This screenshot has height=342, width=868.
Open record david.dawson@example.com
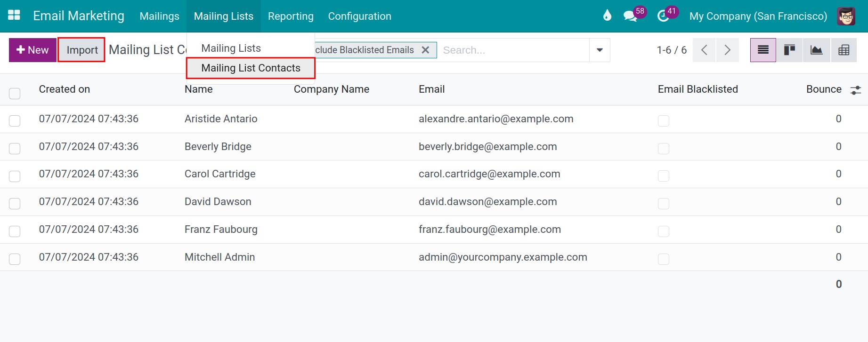pos(488,202)
